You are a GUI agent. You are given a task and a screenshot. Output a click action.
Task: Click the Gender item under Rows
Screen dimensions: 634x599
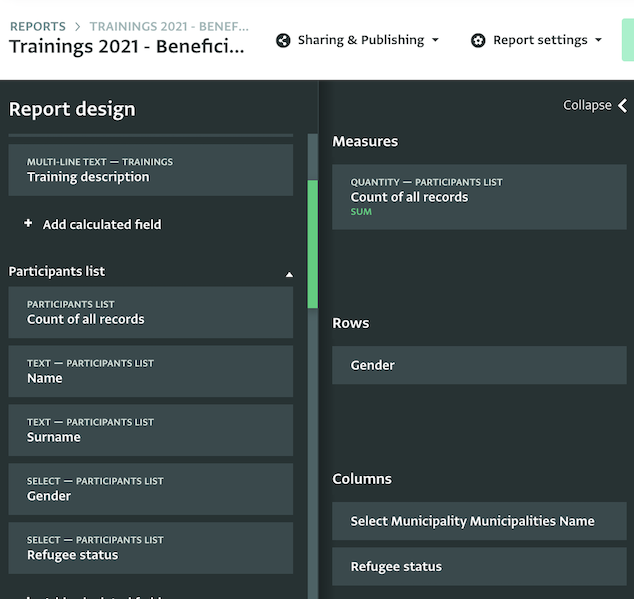click(480, 365)
